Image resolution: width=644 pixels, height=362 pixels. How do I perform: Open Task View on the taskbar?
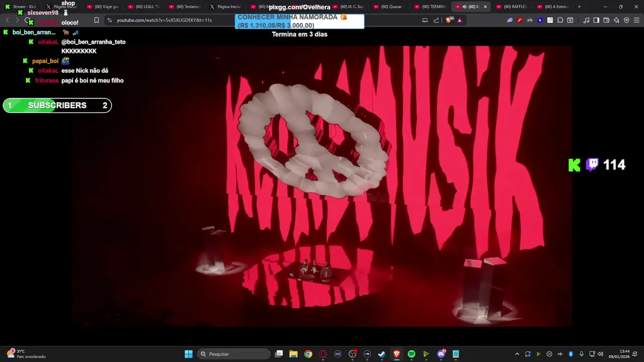pos(279,354)
